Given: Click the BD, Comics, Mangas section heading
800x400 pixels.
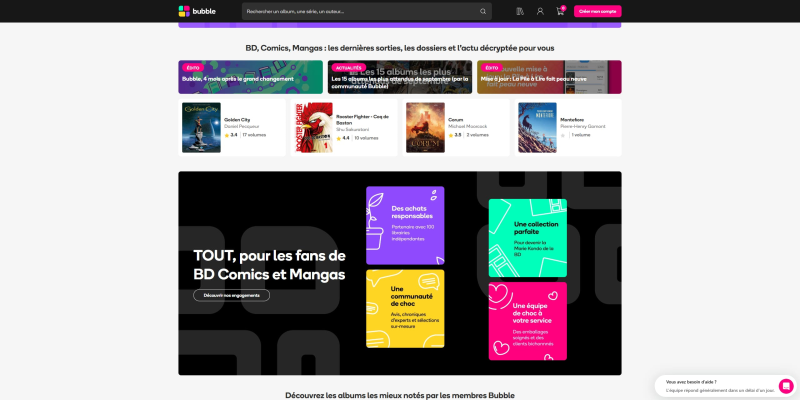Looking at the screenshot, I should pos(399,48).
